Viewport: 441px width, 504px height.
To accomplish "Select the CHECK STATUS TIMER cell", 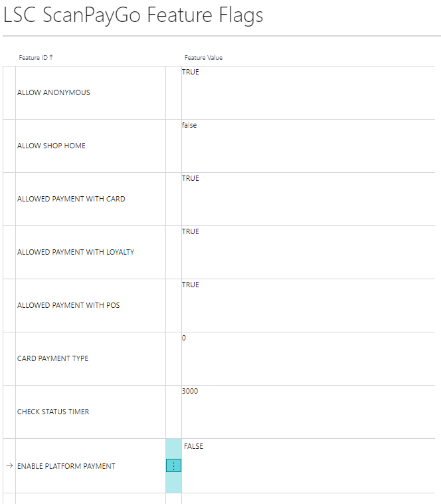I will click(53, 412).
